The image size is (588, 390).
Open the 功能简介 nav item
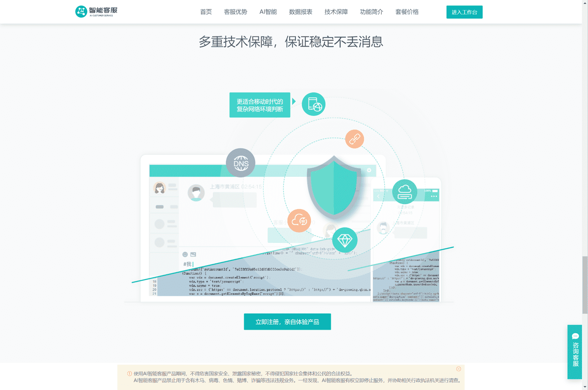pos(372,12)
